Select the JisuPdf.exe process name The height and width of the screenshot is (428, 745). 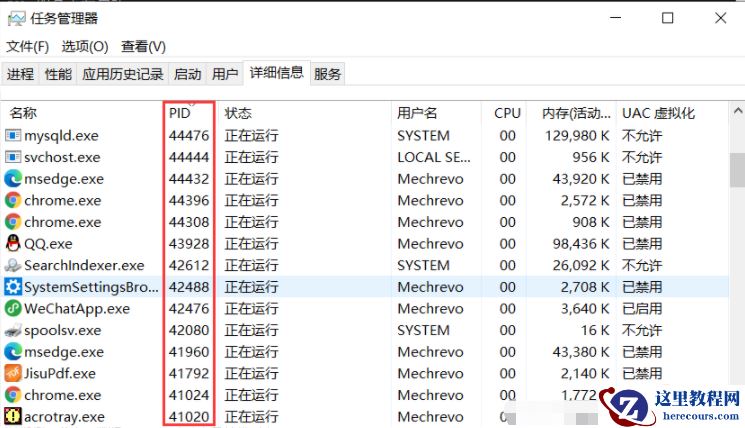60,373
